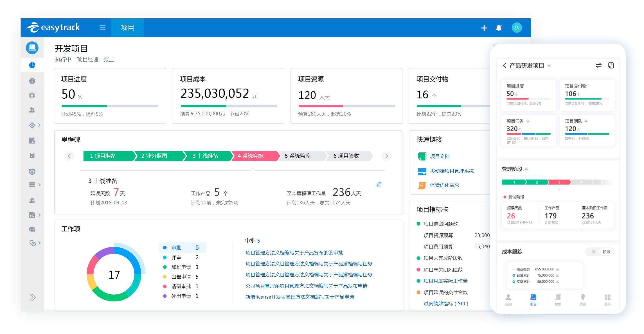Viewport: 644px width, 334px height.
Task: Expand the stacked list sidebar chevron
Action: pyautogui.click(x=40, y=185)
